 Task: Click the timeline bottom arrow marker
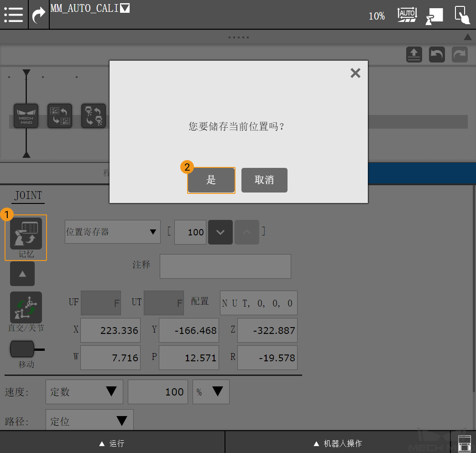(26, 155)
